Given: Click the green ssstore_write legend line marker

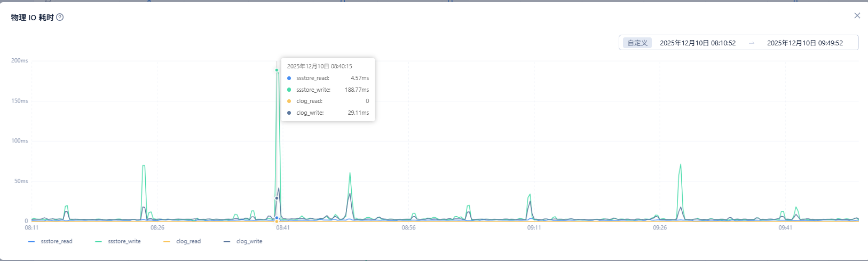Looking at the screenshot, I should (98, 242).
